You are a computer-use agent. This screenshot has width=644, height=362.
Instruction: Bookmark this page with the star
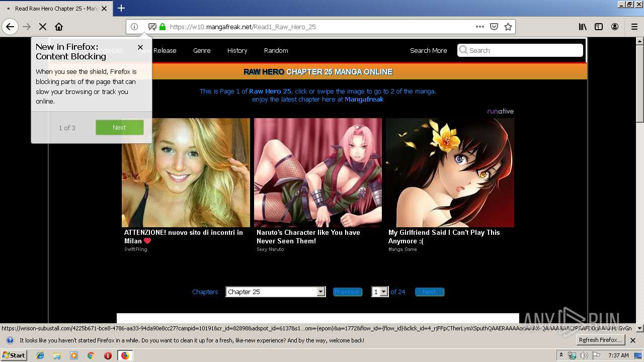[x=508, y=27]
